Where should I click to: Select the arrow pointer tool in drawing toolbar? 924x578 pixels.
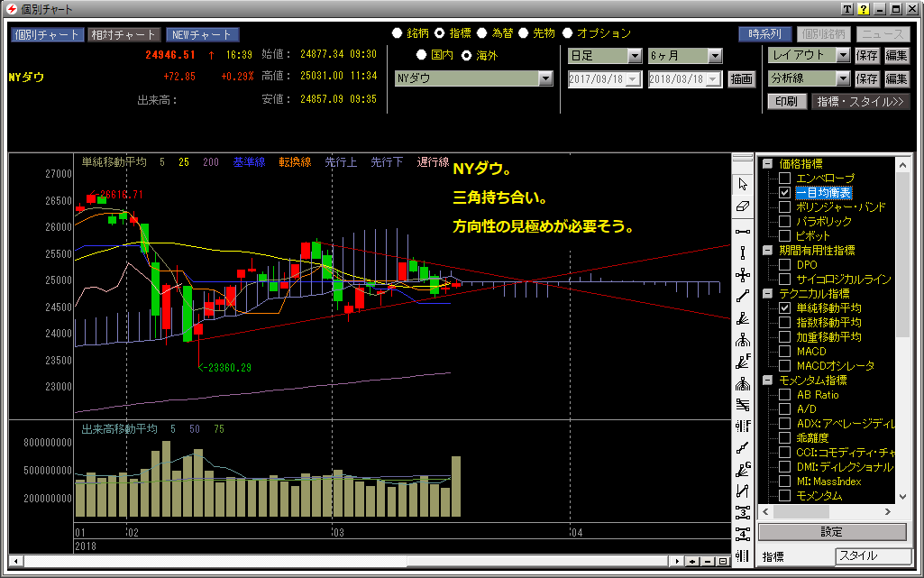[743, 184]
